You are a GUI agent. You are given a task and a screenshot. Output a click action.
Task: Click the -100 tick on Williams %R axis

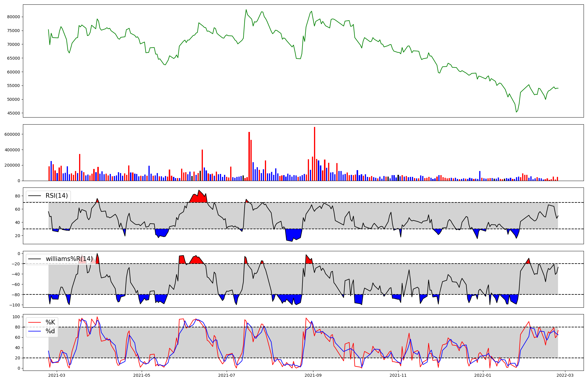(15, 305)
